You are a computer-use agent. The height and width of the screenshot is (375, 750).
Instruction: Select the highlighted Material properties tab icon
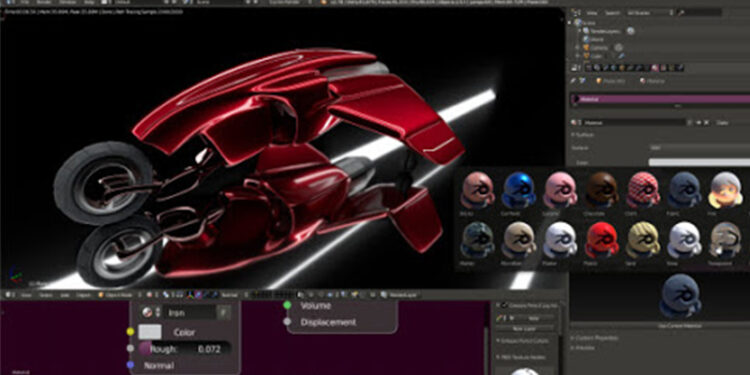click(655, 68)
